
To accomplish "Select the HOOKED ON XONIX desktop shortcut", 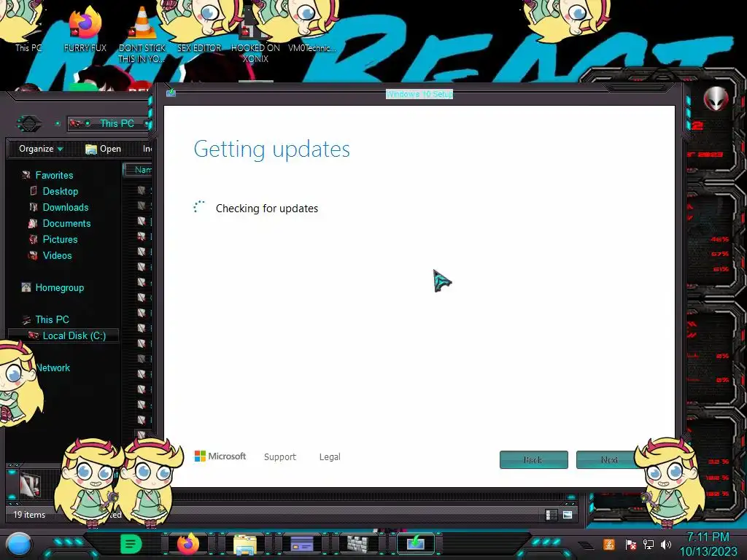I will click(x=255, y=34).
